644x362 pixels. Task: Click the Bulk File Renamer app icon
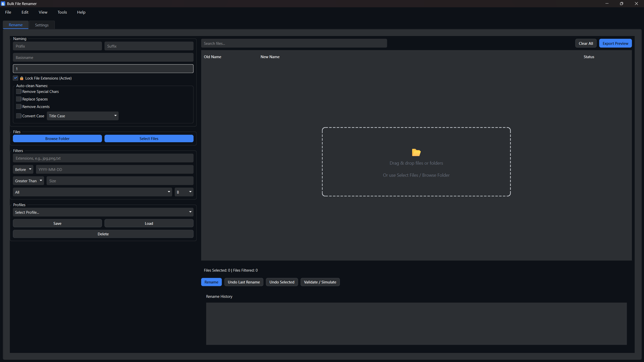(3, 4)
